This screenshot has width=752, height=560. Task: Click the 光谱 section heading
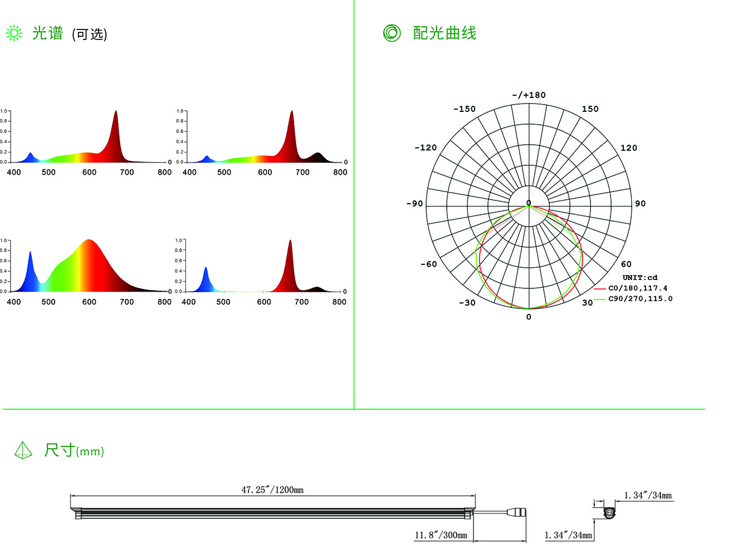point(47,33)
